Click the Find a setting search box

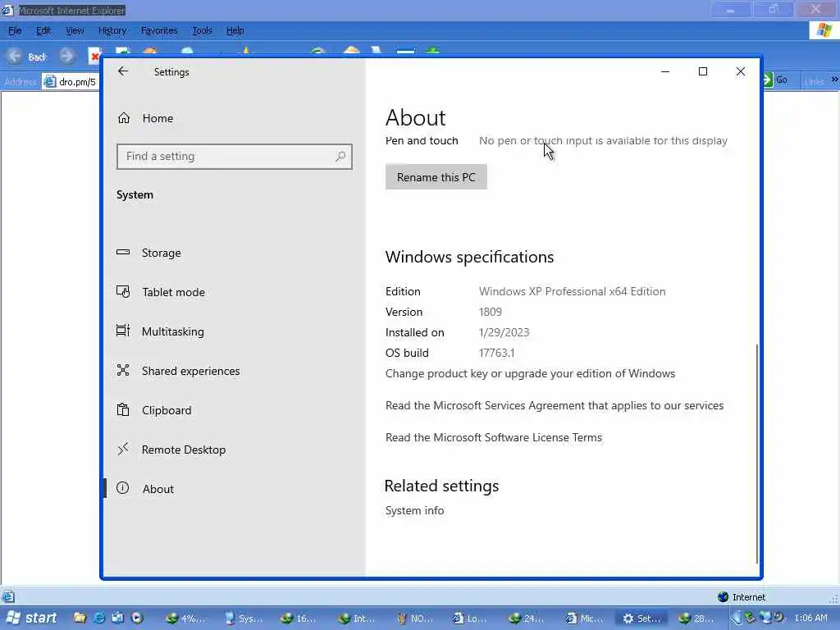pyautogui.click(x=235, y=157)
